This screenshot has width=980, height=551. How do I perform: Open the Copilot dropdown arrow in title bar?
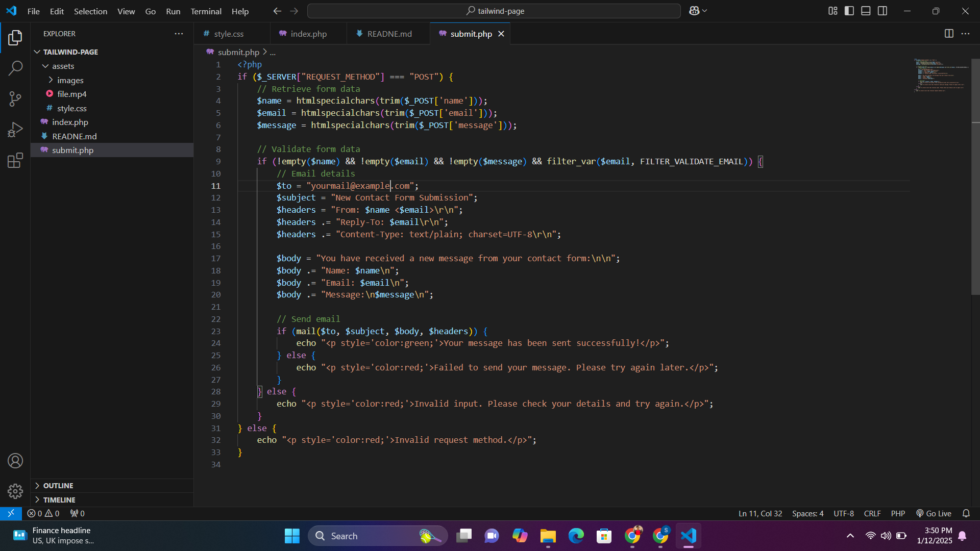click(705, 11)
